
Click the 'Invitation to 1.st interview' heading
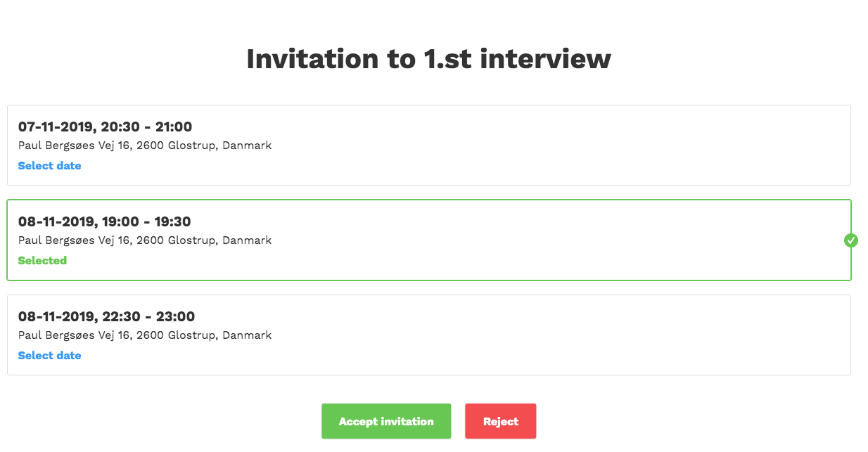[x=428, y=58]
